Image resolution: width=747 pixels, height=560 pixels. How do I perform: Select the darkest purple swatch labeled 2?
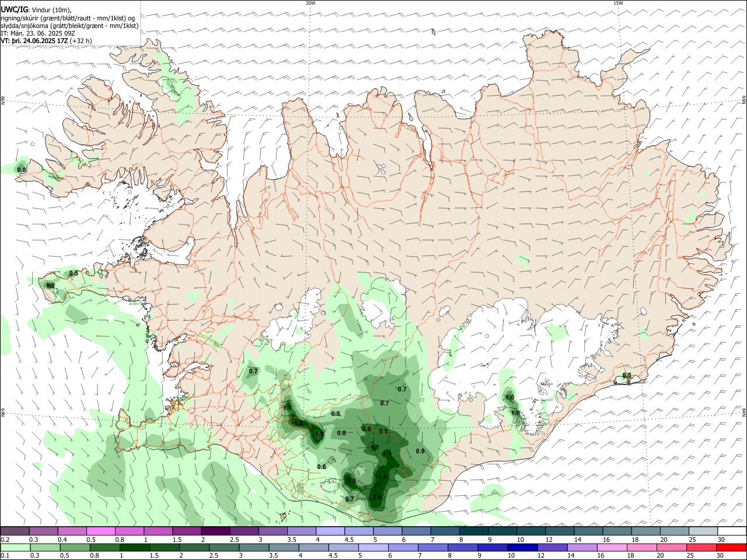click(x=216, y=531)
